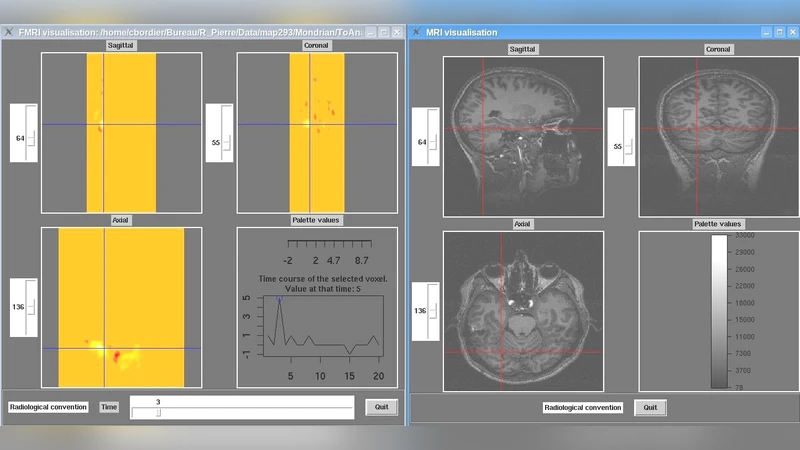Click FMRI axial slice slider showing 136
Viewport: 800px width, 450px height.
click(x=24, y=308)
